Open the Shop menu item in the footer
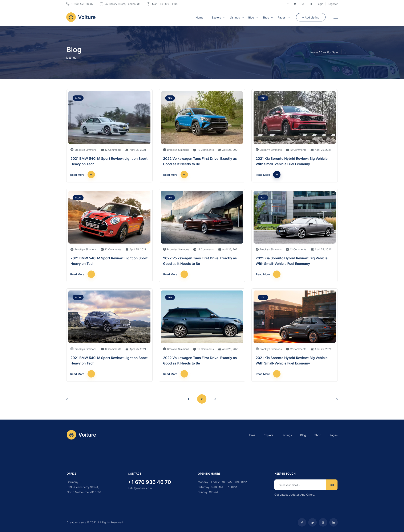This screenshot has width=404, height=532. [x=318, y=435]
